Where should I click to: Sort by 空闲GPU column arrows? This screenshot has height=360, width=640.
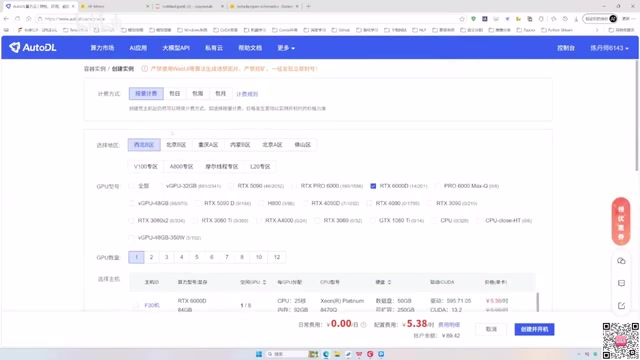click(264, 282)
